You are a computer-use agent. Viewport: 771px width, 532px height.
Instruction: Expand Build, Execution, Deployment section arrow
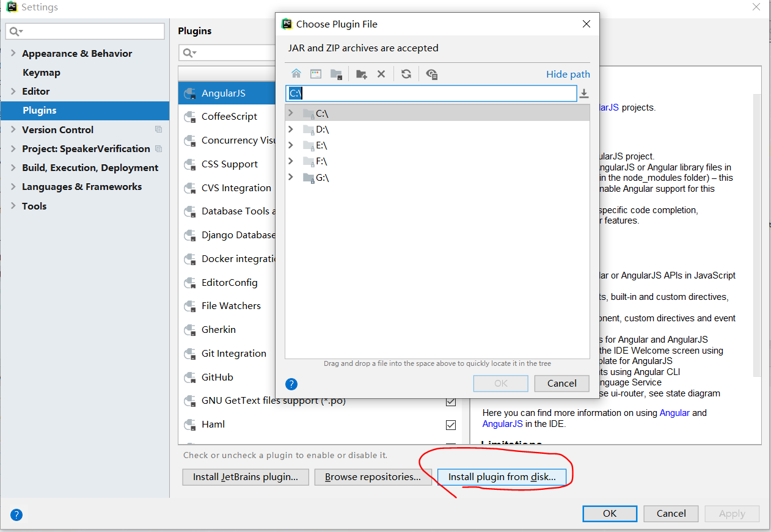pos(13,167)
